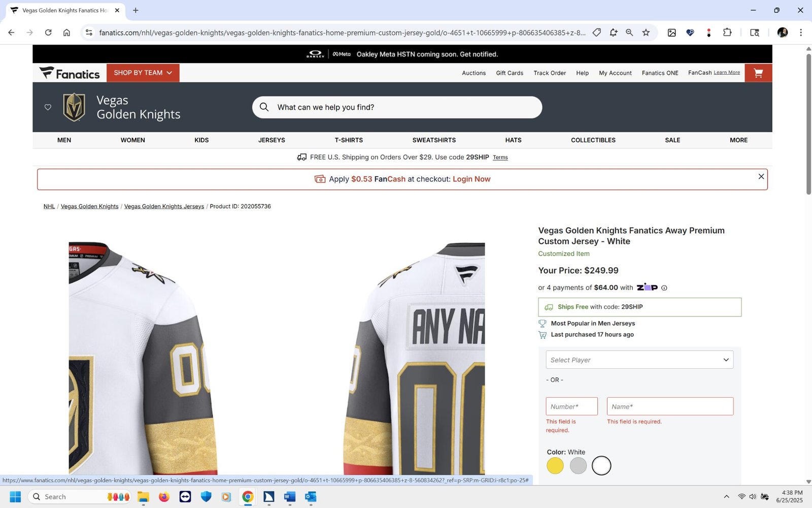Open the SALE category menu

[x=672, y=140]
